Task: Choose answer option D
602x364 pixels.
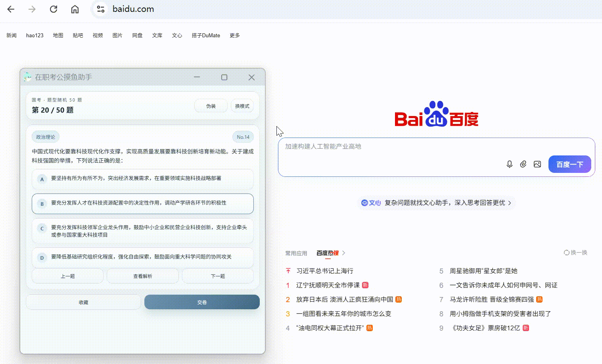Action: click(x=143, y=257)
